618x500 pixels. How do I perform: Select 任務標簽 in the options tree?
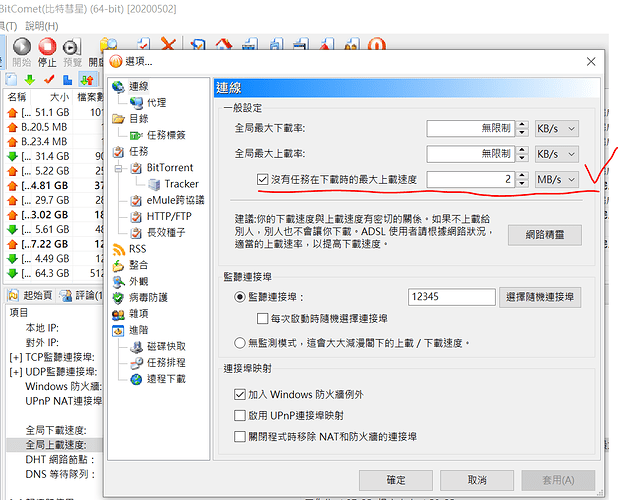click(x=166, y=135)
